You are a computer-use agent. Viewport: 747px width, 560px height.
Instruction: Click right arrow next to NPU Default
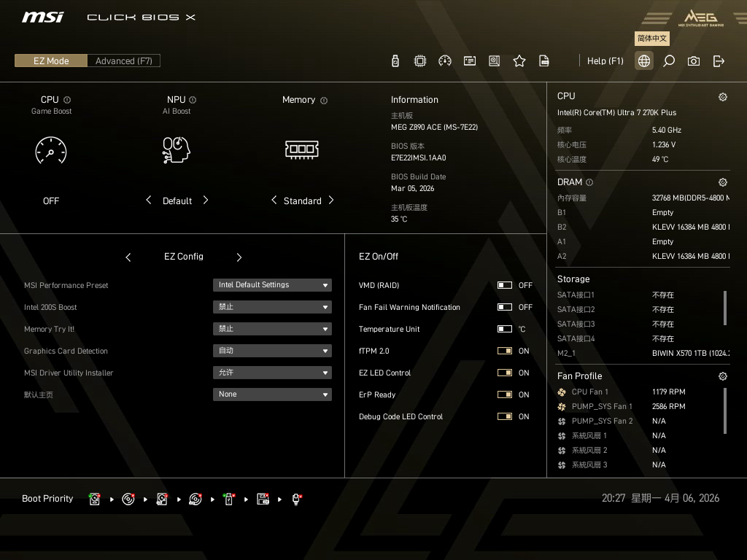click(205, 200)
